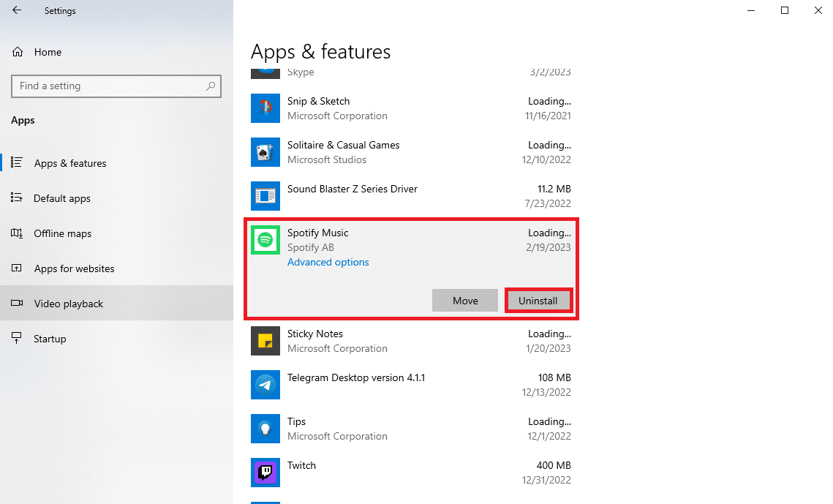Click the Apps for websites icon
The image size is (833, 504).
17,268
